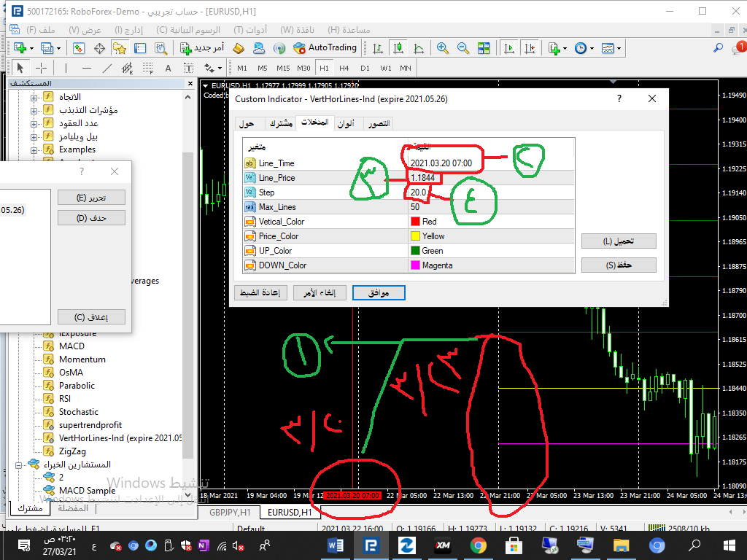Click the zoom in magnifier icon
The width and height of the screenshot is (747, 560).
coord(443,48)
